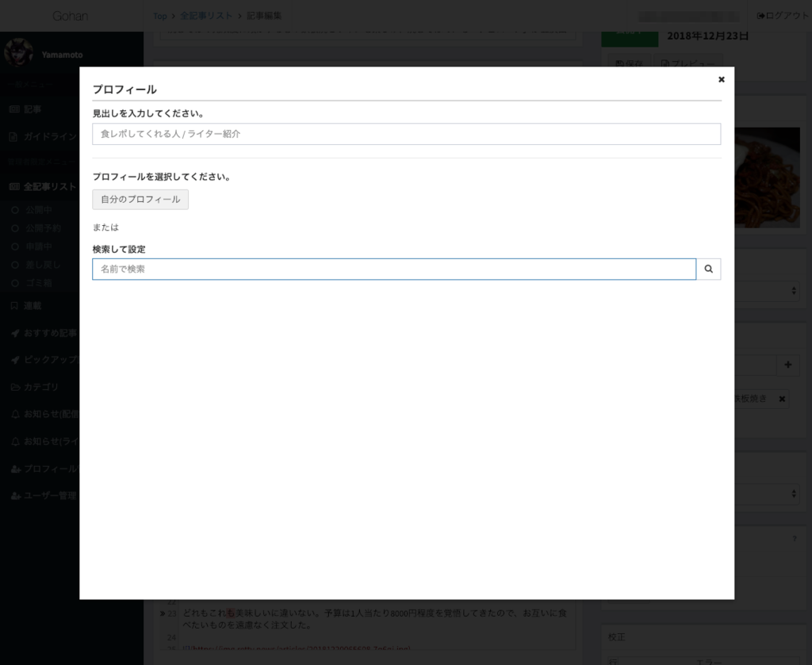Viewport: 812px width, 665px height.
Task: Click the noodle dish thumbnail image
Action: point(767,178)
